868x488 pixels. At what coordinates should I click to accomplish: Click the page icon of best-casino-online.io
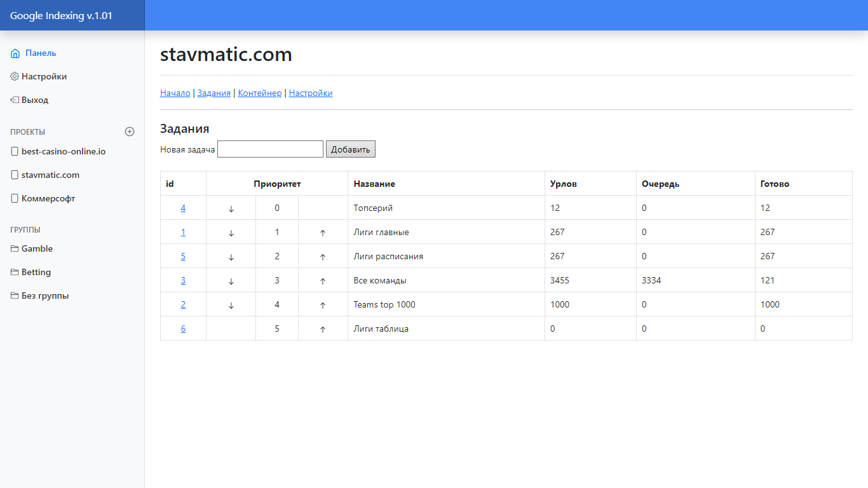pos(15,152)
